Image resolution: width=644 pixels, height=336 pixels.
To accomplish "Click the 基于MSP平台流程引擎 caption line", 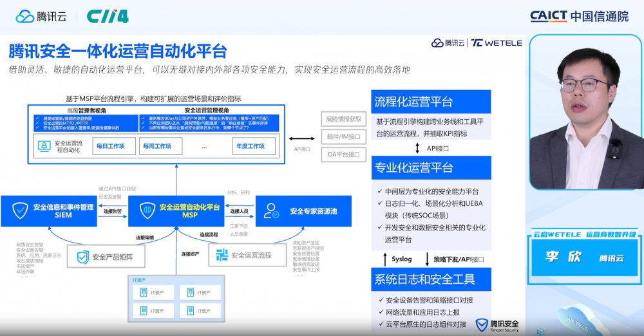I will click(153, 98).
